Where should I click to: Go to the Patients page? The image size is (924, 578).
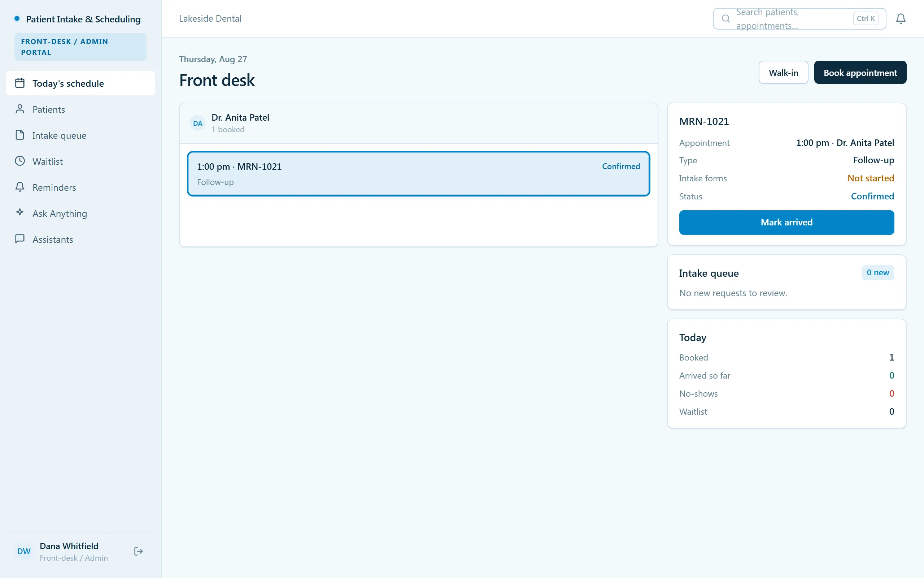[80, 109]
